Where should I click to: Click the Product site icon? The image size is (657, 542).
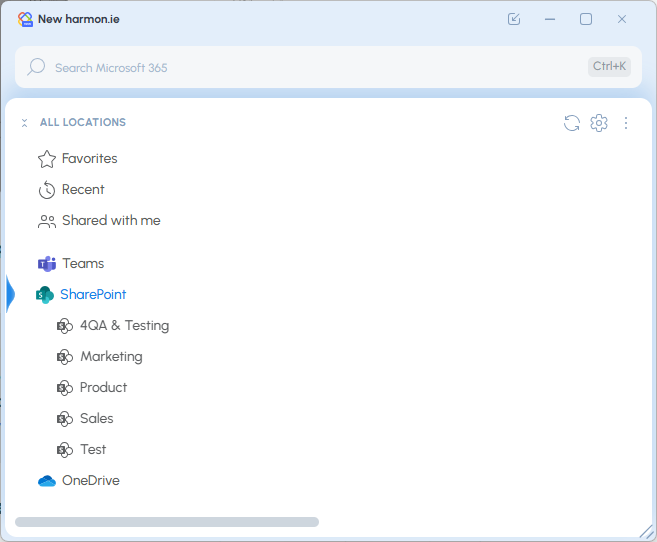click(65, 388)
